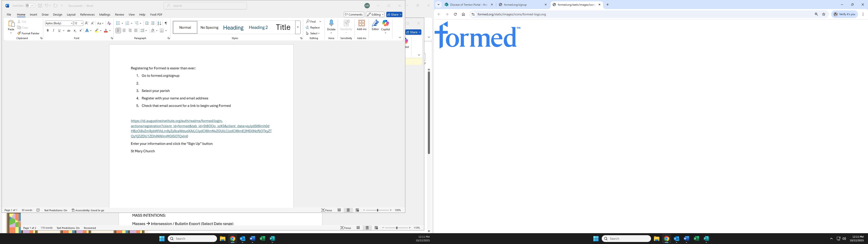Toggle bold formatting
The image size is (868, 244).
[x=48, y=31]
